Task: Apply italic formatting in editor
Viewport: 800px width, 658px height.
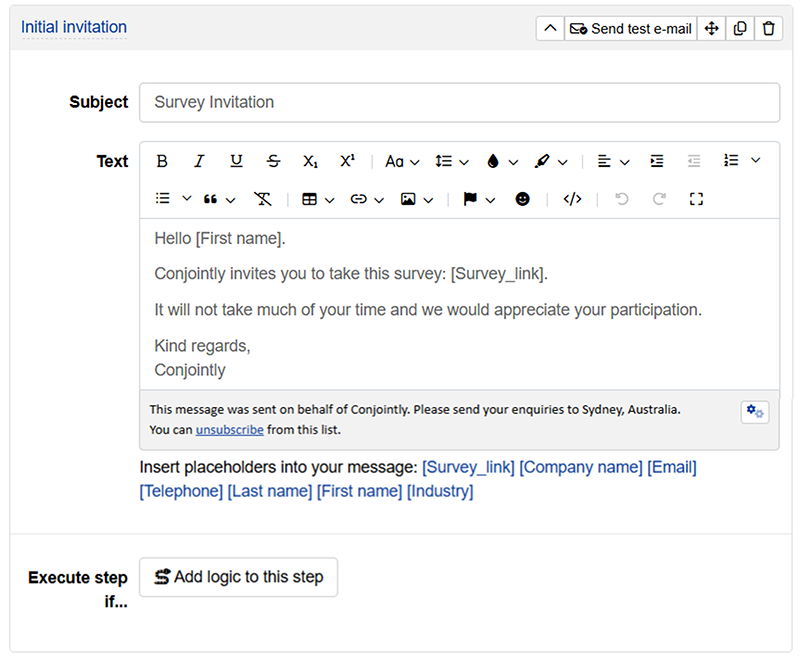Action: [199, 161]
